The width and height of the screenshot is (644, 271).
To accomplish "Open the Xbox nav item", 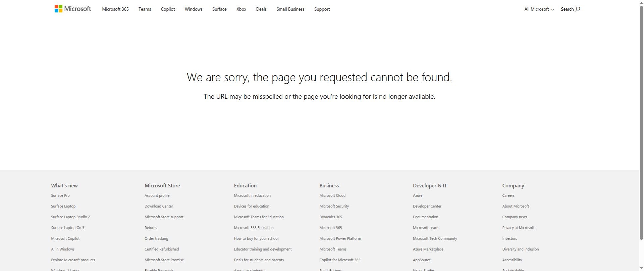I will tap(241, 9).
